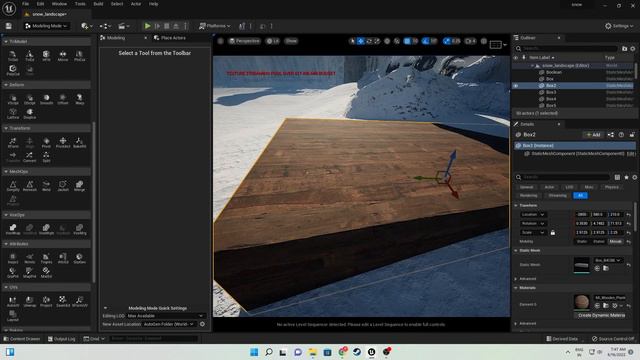
Task: Open the Window menu
Action: tap(59, 4)
